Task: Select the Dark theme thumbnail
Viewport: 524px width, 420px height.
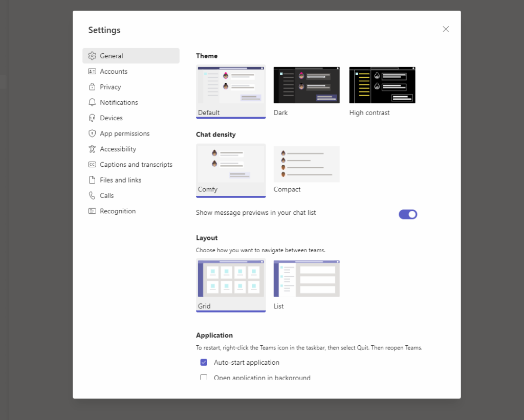Action: click(x=307, y=85)
